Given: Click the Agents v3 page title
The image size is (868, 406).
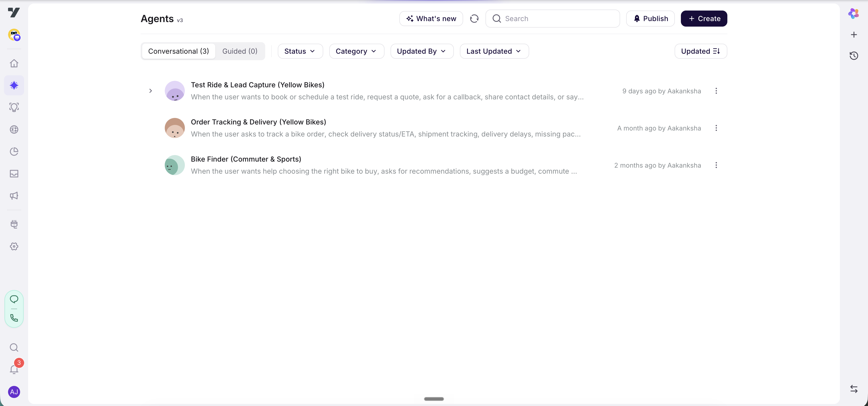Looking at the screenshot, I should click(162, 19).
